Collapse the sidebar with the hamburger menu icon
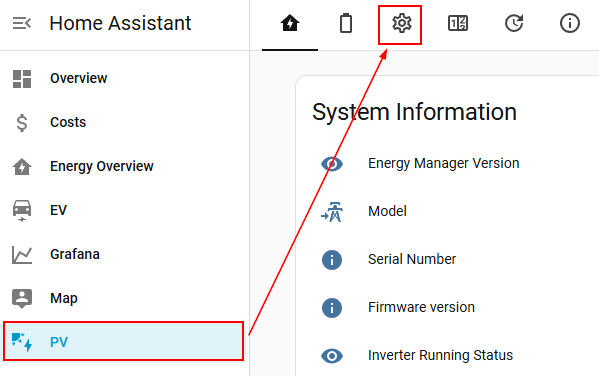Viewport: 599px width, 376px height. coord(22,23)
